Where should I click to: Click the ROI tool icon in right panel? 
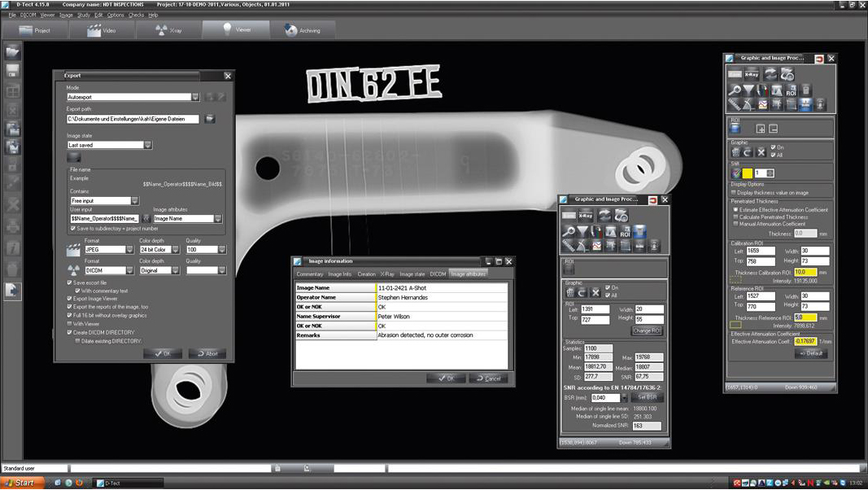pos(791,91)
